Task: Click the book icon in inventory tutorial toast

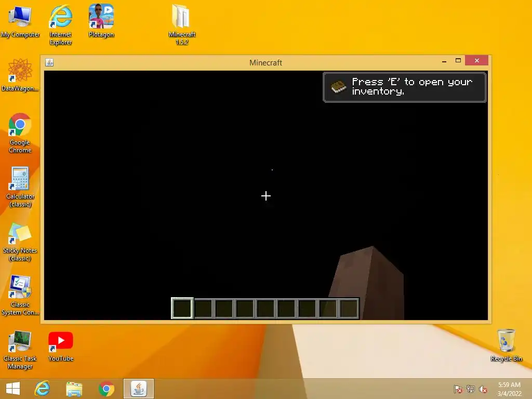Action: [x=338, y=87]
